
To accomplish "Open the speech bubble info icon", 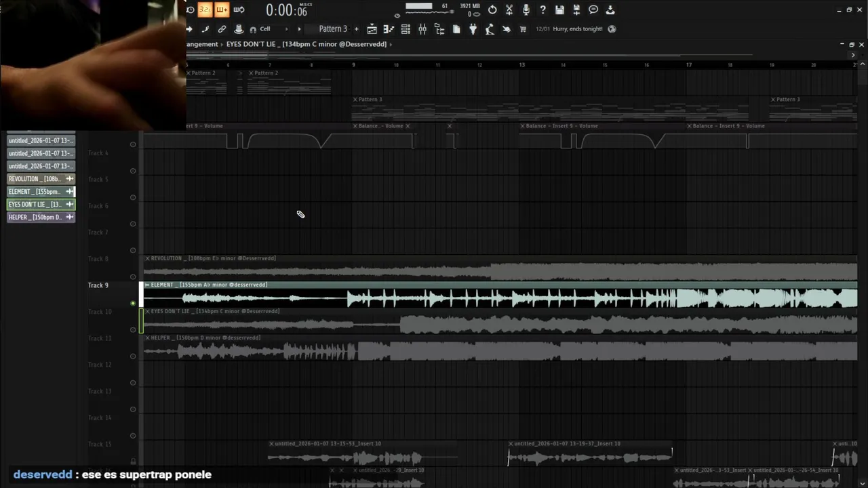I will 593,9.
